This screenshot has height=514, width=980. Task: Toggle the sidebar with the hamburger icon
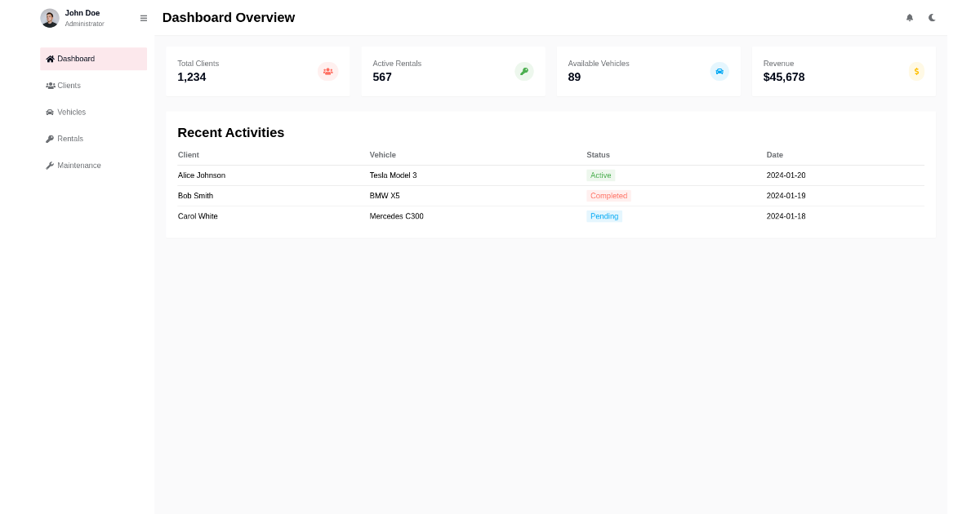click(144, 17)
